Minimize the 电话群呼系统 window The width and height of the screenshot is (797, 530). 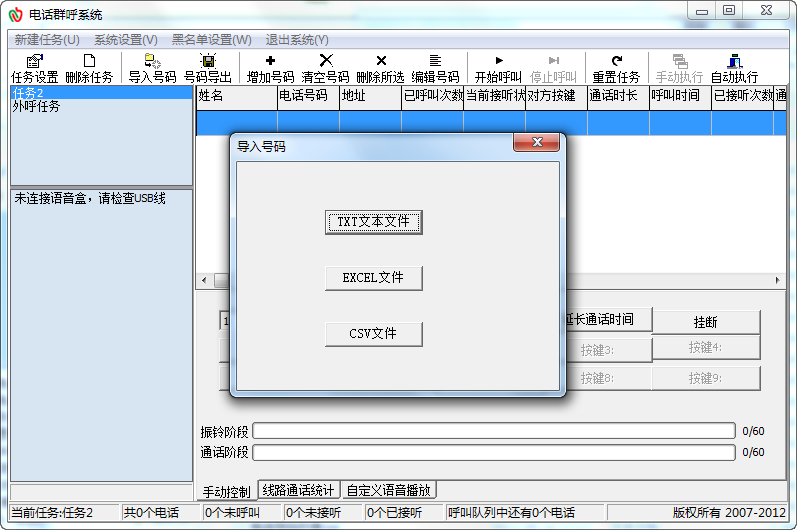coord(702,11)
